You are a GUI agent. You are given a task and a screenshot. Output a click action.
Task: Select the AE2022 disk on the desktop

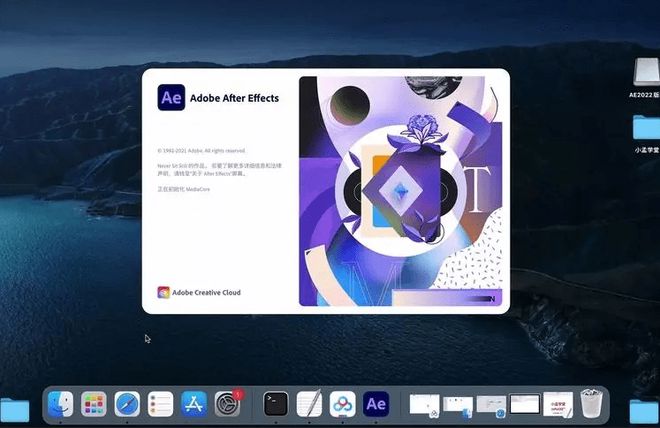tap(646, 78)
